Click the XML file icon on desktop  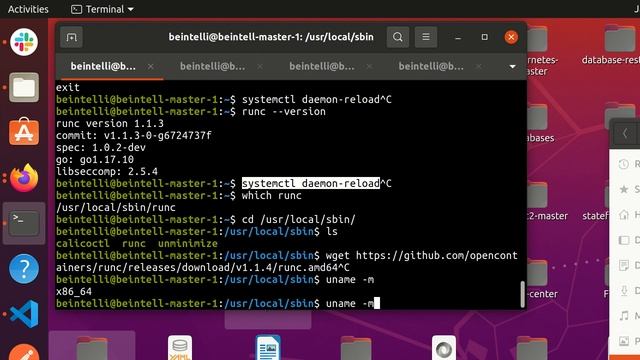180,348
